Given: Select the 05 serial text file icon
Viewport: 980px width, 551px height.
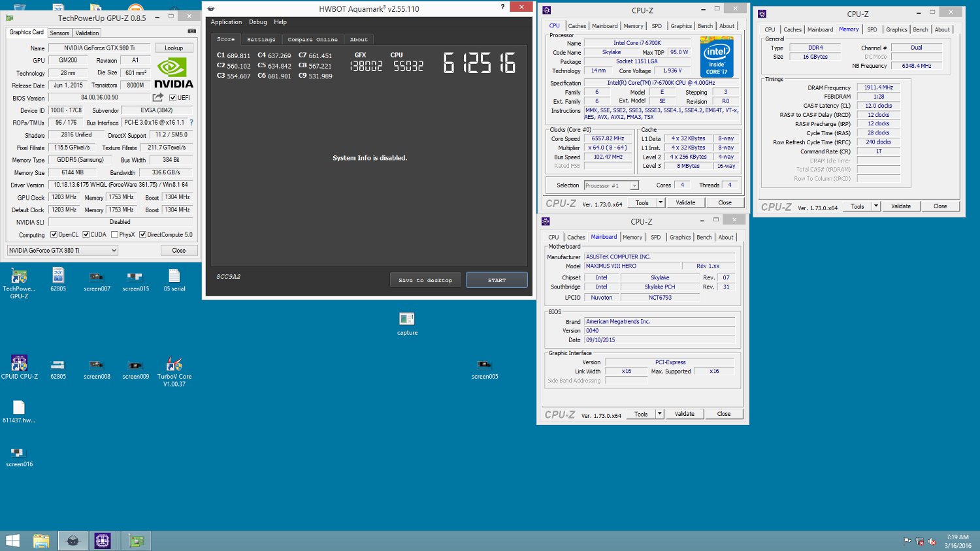Looking at the screenshot, I should pos(174,279).
